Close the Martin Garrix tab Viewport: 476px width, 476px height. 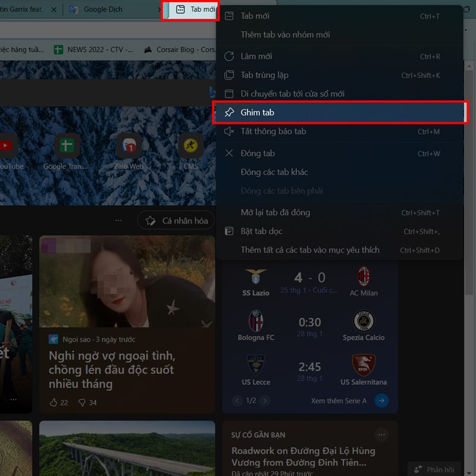pyautogui.click(x=54, y=10)
